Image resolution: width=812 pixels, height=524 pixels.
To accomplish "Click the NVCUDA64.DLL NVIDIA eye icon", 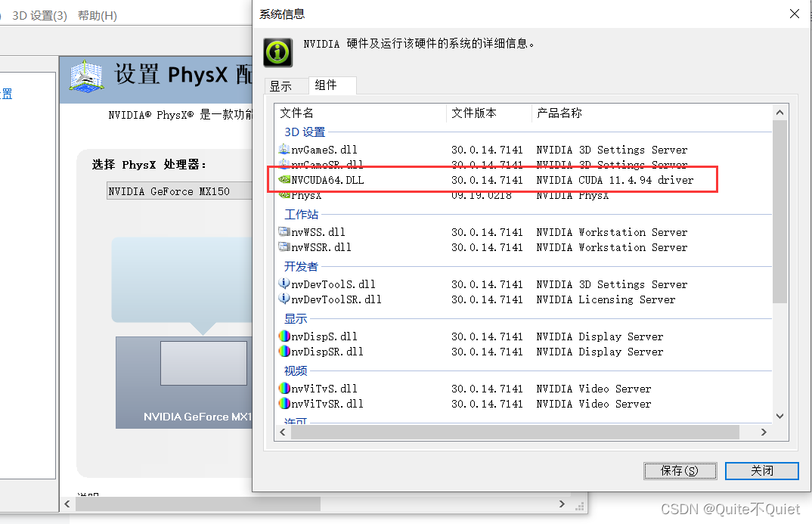I will tap(284, 180).
